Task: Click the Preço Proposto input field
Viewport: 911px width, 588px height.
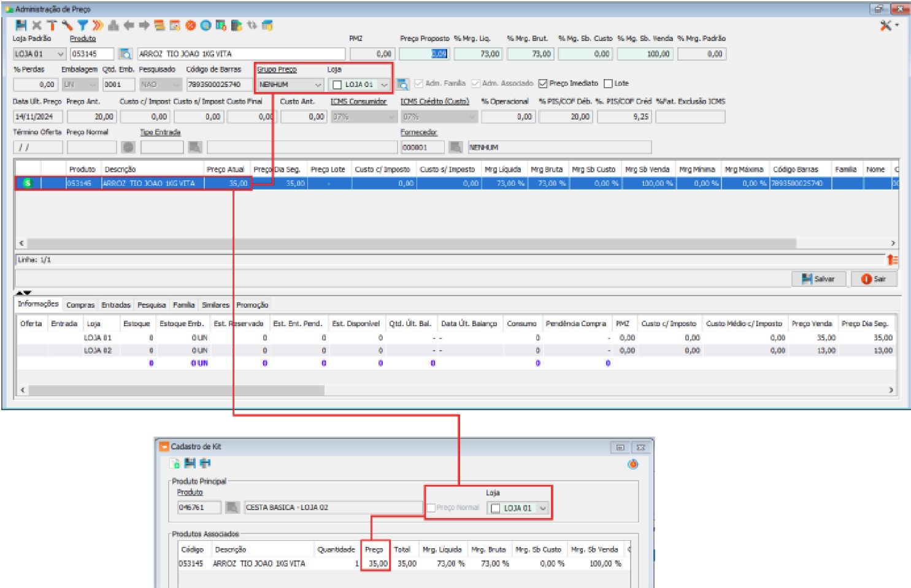Action: (423, 54)
